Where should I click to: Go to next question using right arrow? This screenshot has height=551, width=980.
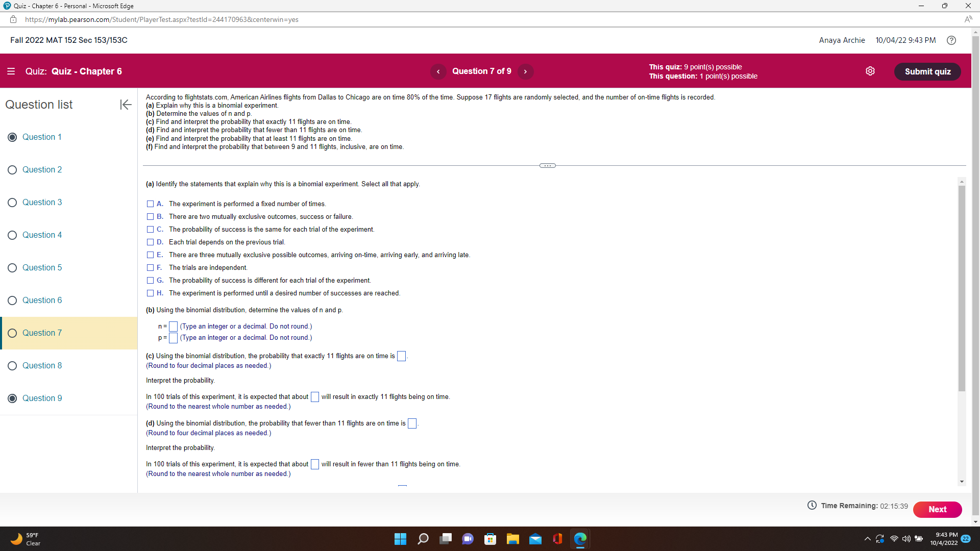(x=525, y=71)
